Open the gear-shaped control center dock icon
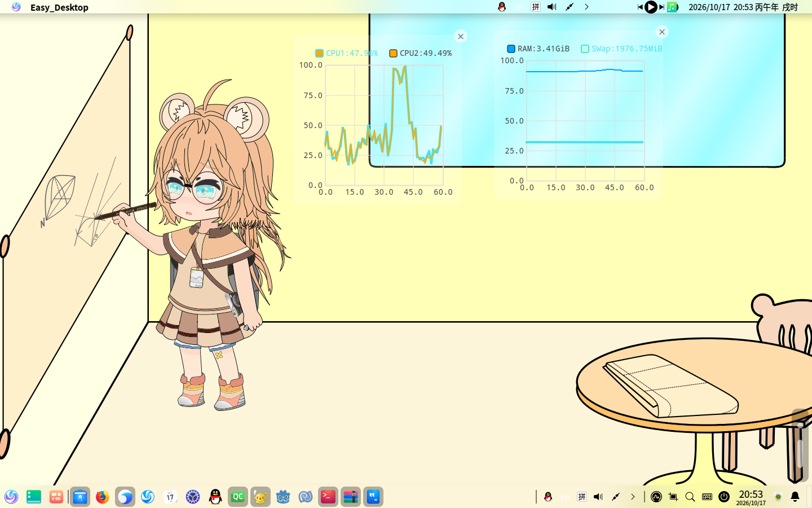This screenshot has height=508, width=812. (193, 497)
